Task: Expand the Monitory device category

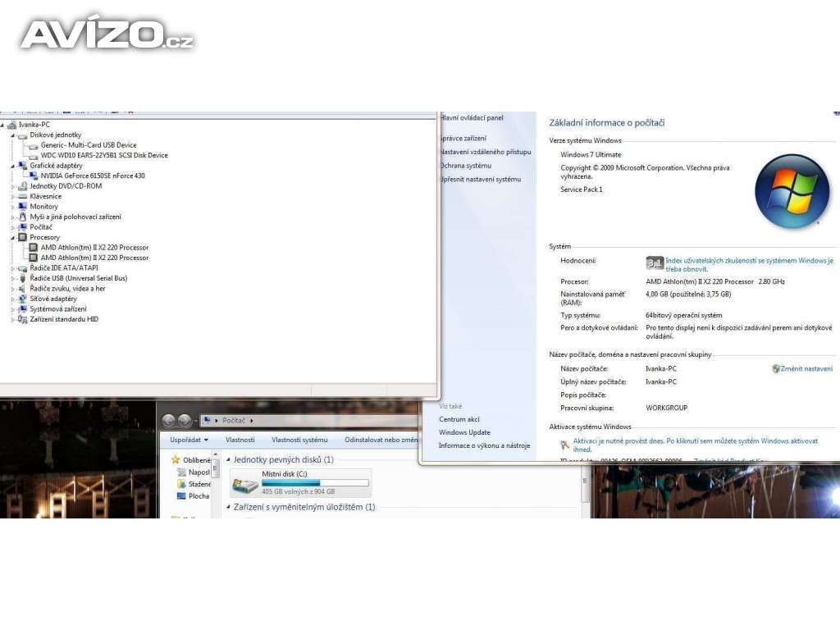Action: [12, 207]
